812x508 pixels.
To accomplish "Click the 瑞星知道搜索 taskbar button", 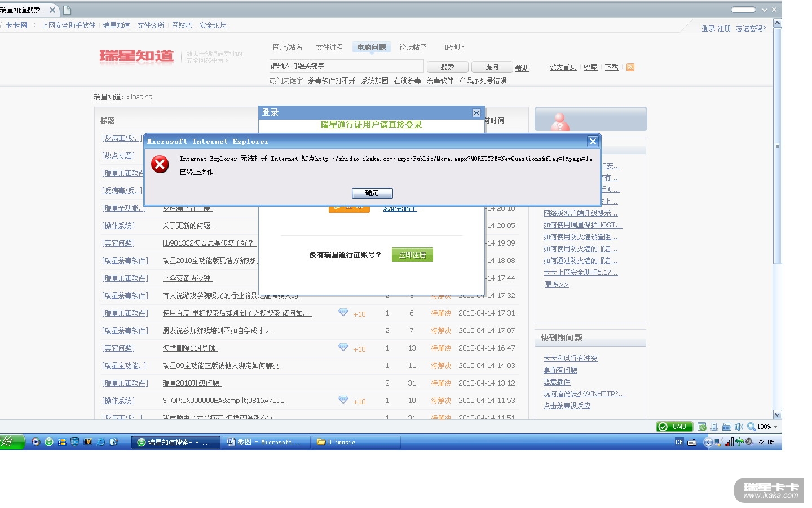I will (x=176, y=442).
